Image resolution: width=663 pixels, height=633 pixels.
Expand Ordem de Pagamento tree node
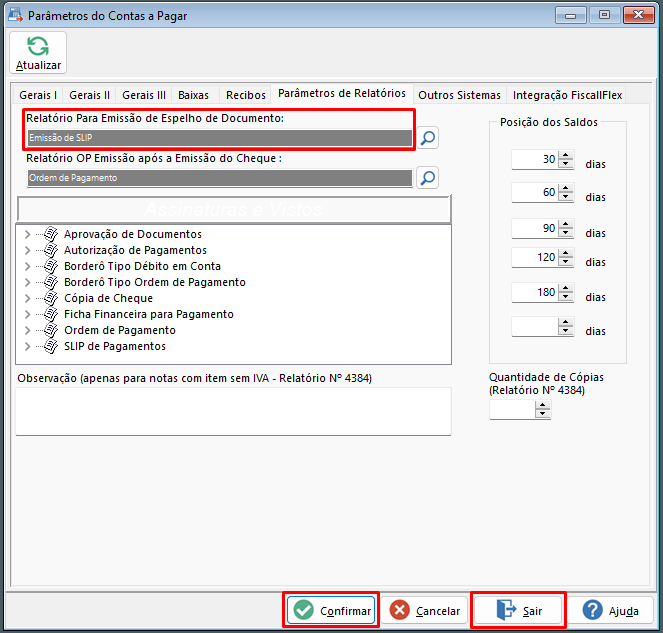pos(27,331)
